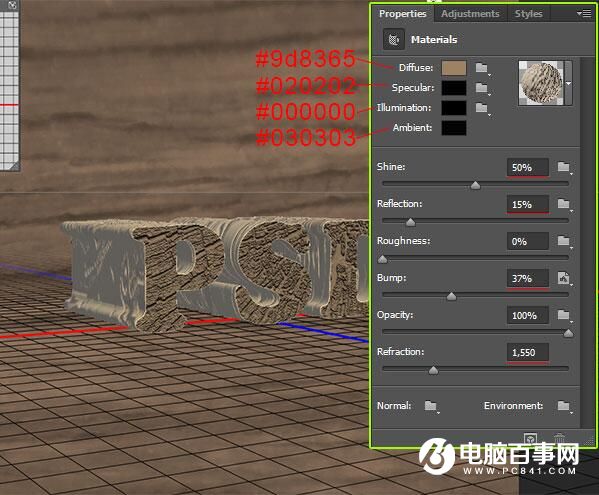Click the Roughness slider handle
Image resolution: width=599 pixels, height=495 pixels.
pos(382,259)
